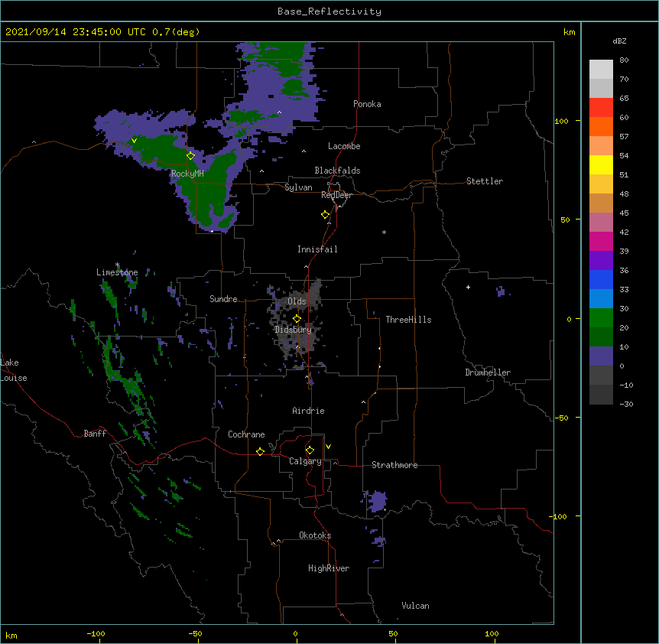This screenshot has width=659, height=644.
Task: Click the Sylvan label
Action: coord(298,187)
